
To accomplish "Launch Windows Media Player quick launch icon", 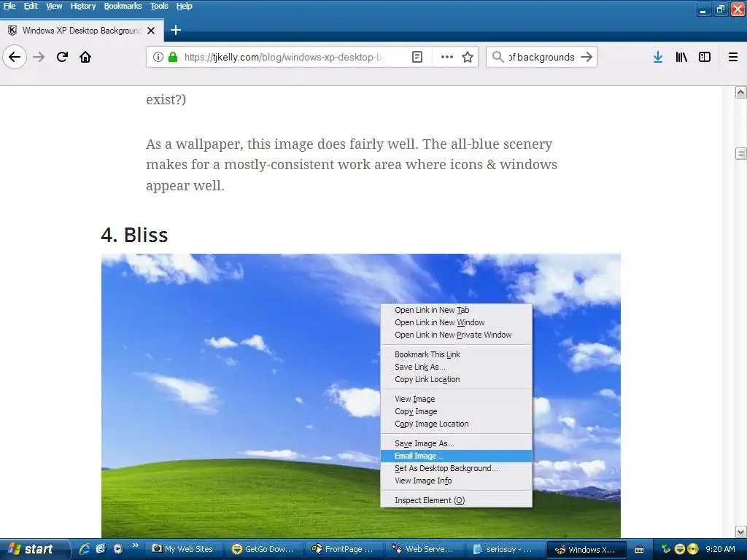I will (117, 549).
